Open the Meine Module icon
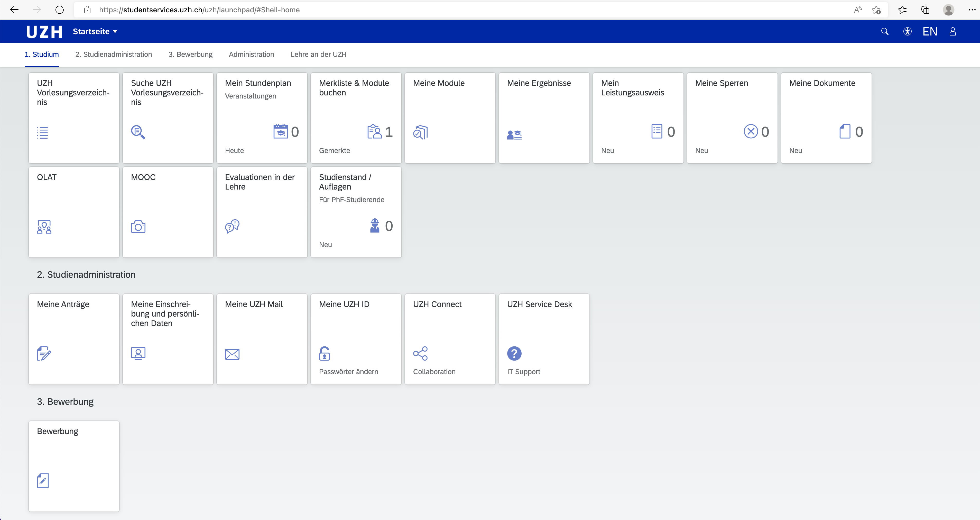Screen dimensions: 980x520 tap(420, 132)
